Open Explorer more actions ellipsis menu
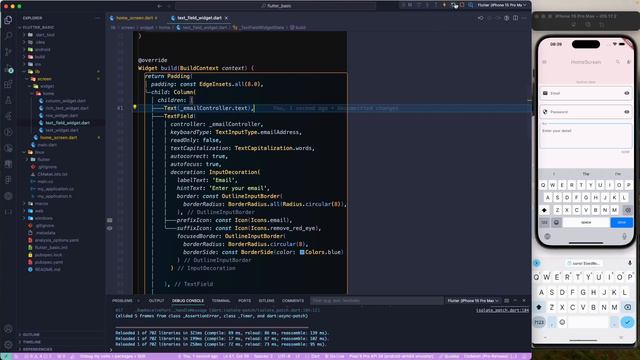The width and height of the screenshot is (640, 360). pyautogui.click(x=98, y=18)
